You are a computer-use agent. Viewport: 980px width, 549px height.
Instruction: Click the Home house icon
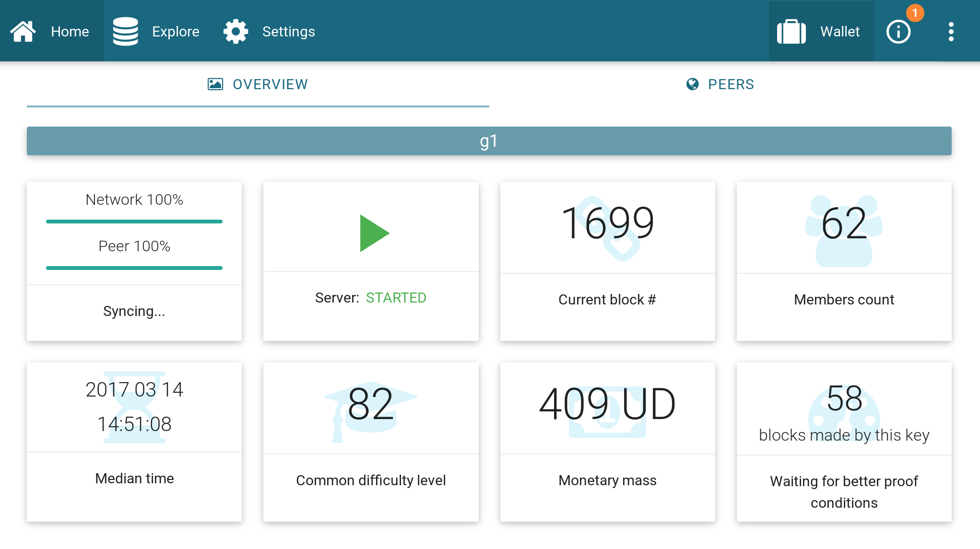pos(23,32)
